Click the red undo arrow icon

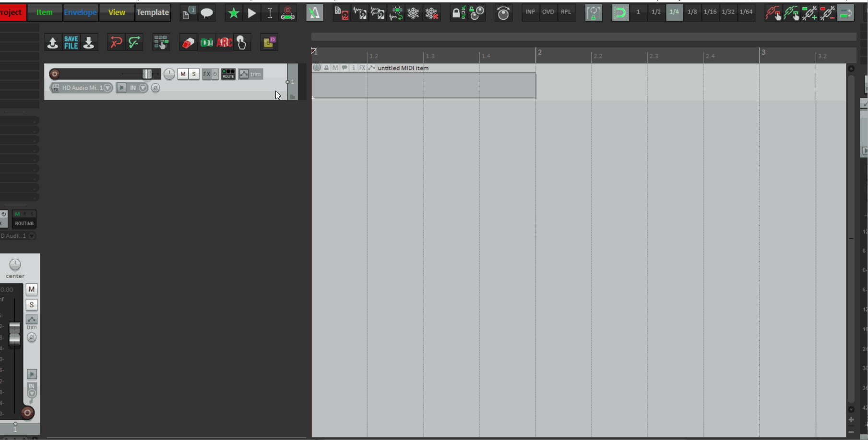click(x=116, y=43)
